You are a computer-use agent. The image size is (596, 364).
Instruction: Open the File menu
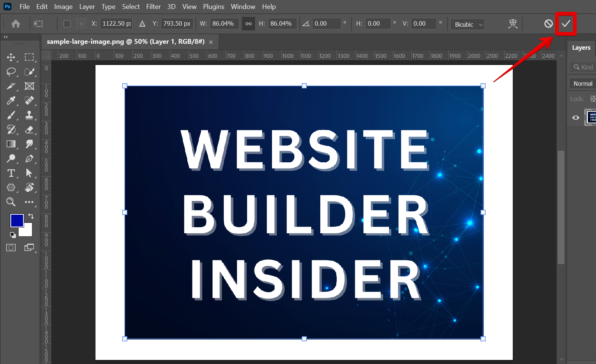tap(25, 7)
